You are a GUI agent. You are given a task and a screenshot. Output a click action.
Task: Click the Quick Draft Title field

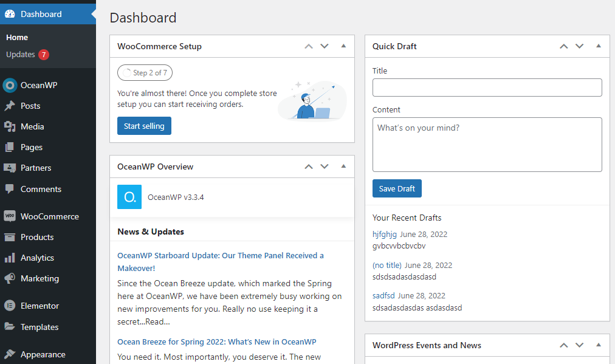pos(487,88)
